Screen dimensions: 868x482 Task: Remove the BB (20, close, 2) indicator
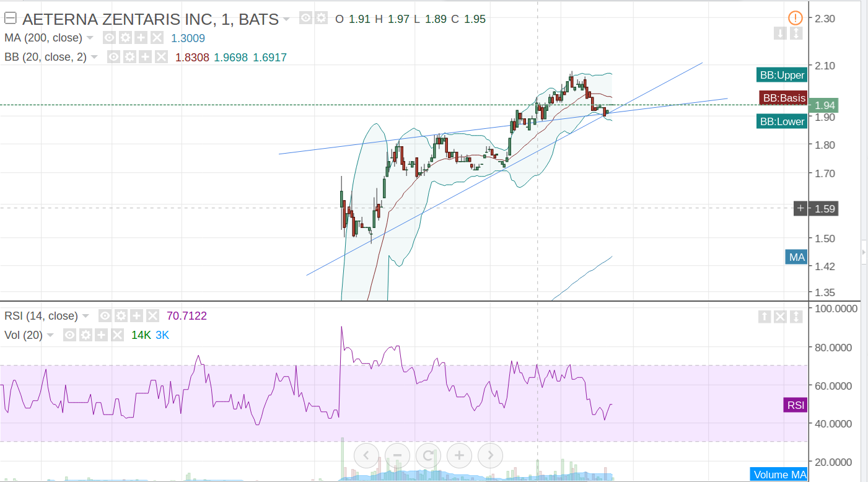tap(161, 57)
